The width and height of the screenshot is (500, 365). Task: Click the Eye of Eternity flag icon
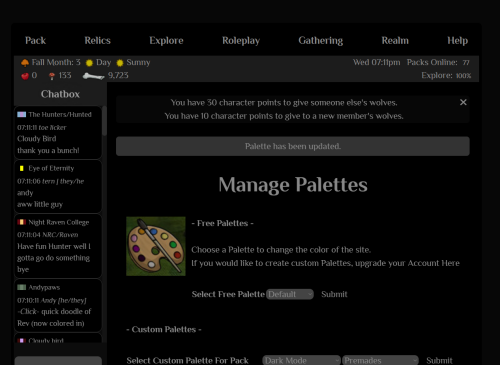coord(22,168)
